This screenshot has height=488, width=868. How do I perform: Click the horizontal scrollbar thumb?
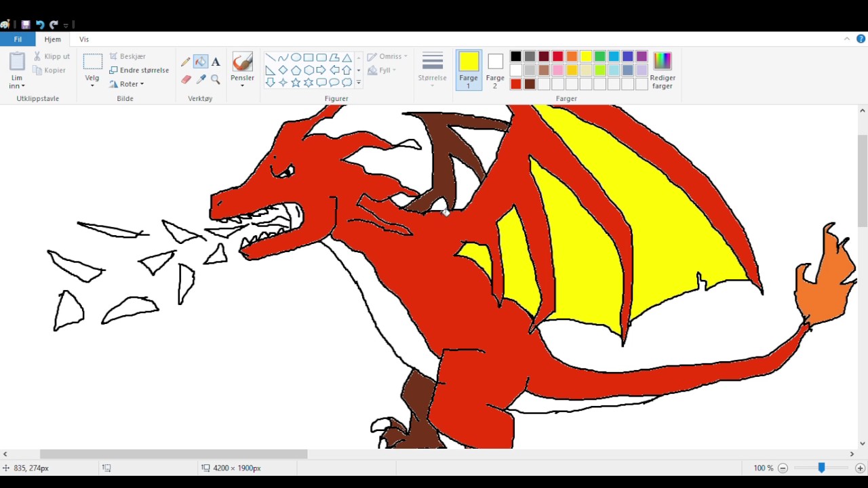pos(174,454)
